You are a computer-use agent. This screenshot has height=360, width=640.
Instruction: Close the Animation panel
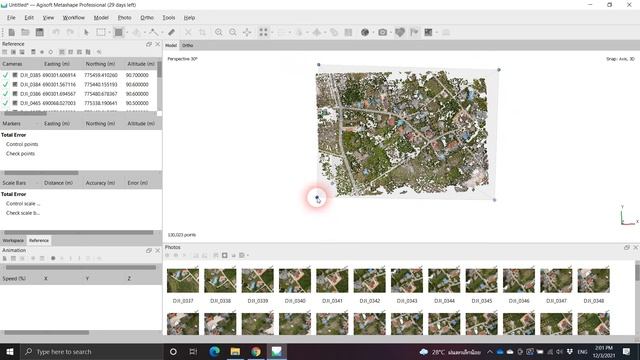158,250
